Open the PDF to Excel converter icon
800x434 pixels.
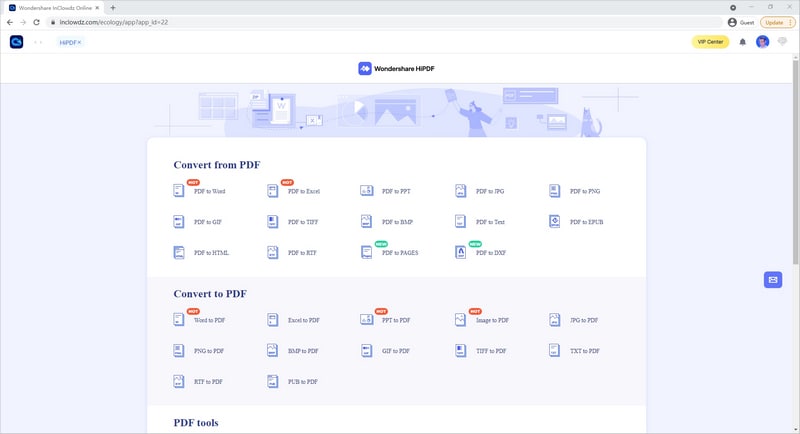[272, 191]
